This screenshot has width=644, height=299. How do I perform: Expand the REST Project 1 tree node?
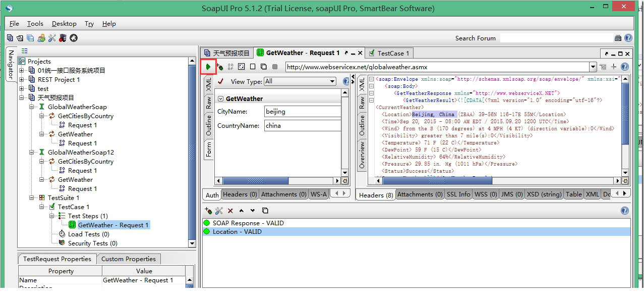(x=22, y=80)
